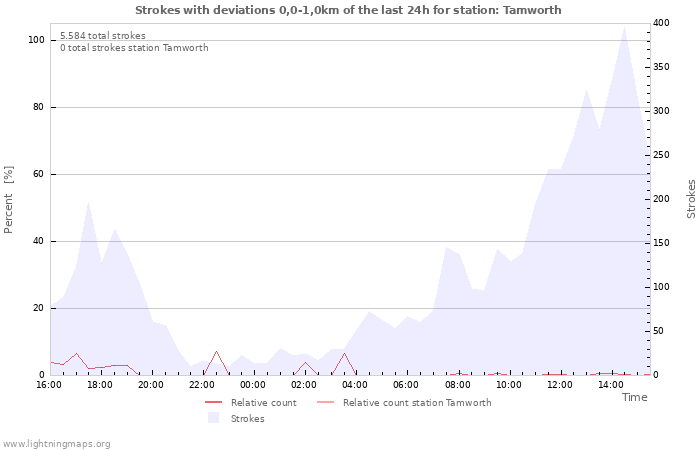
Task: Click the 40 percent axis value
Action: [x=38, y=241]
